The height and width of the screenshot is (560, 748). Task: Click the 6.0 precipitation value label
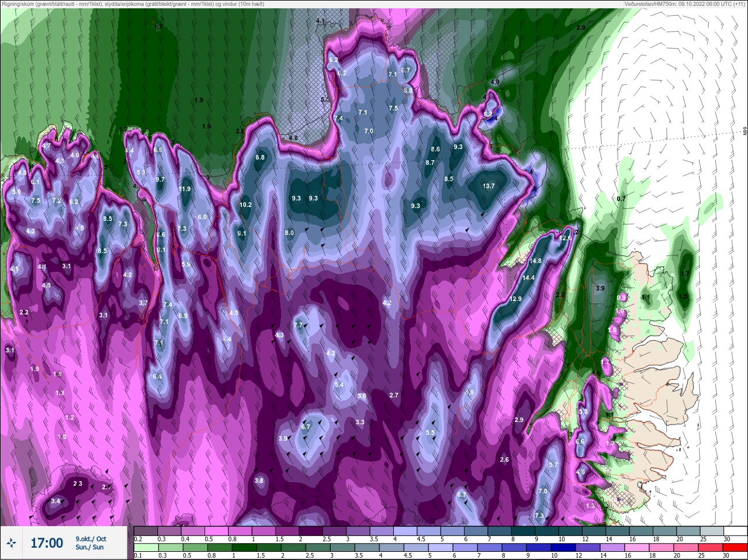202,217
